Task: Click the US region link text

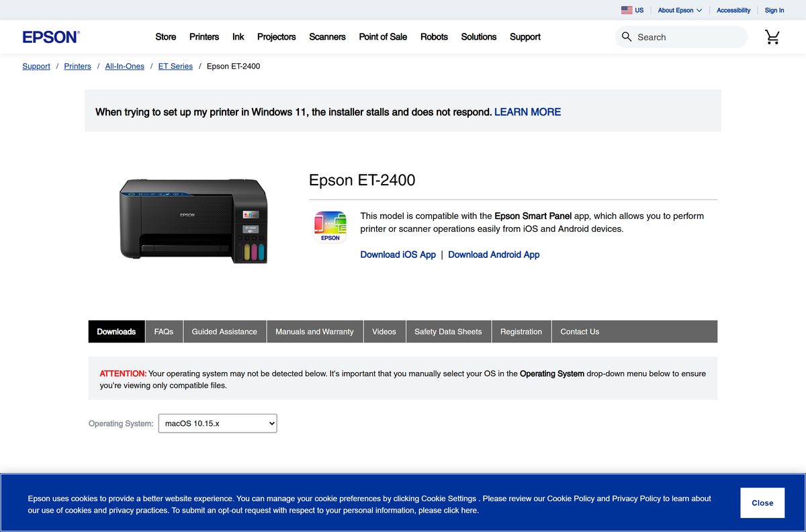Action: pos(639,10)
